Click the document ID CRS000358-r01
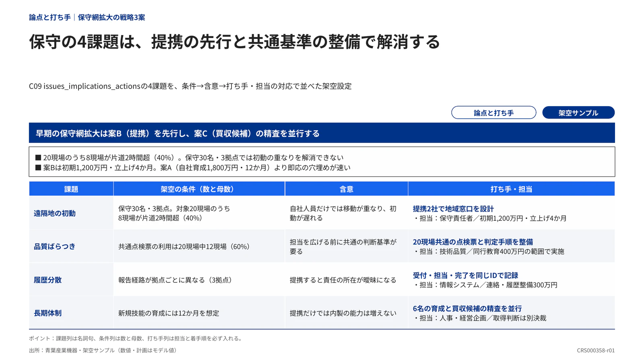This screenshot has width=644, height=362. (596, 350)
